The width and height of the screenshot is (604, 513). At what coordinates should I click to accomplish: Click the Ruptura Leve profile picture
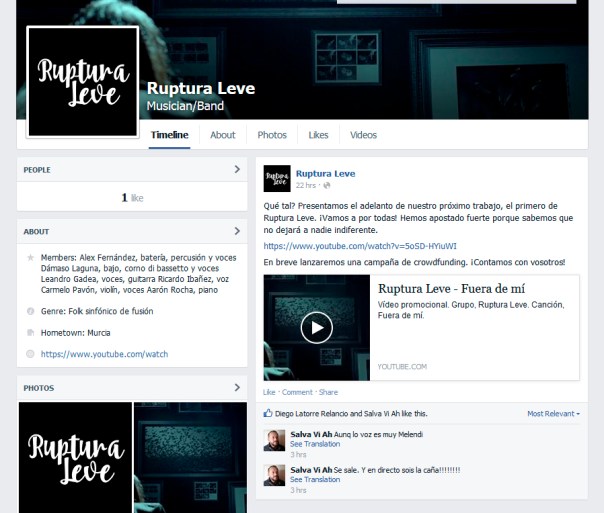[82, 82]
